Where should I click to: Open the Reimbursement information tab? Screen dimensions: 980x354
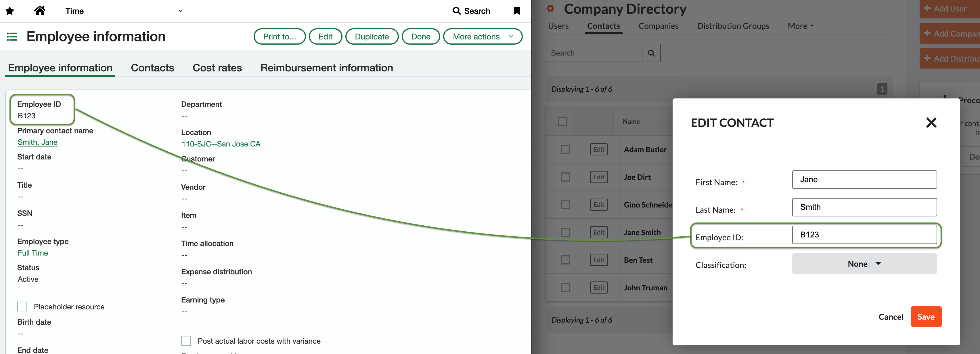[x=326, y=68]
